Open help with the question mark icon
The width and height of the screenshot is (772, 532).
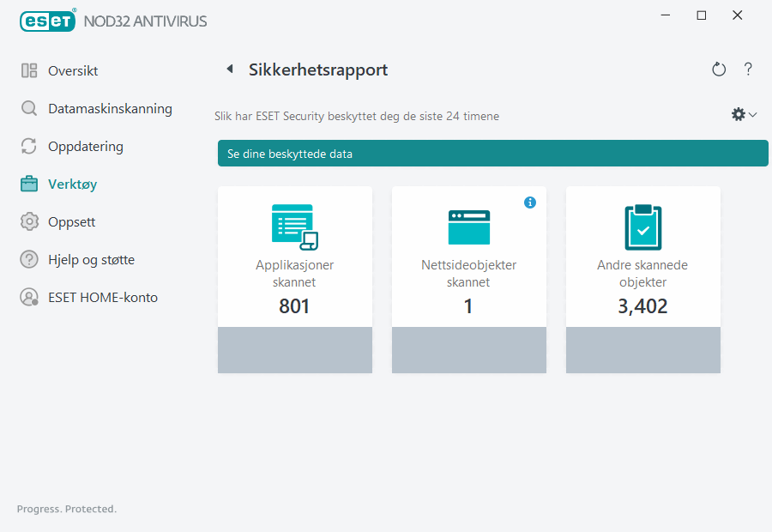[x=748, y=69]
